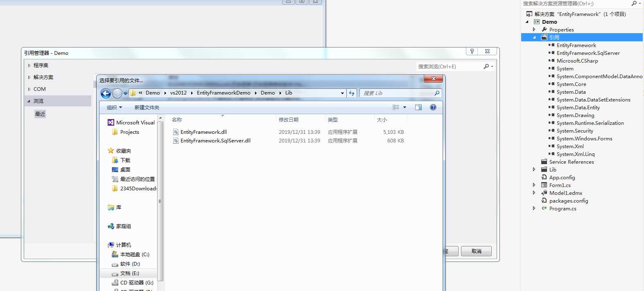Open the 2345Downloads folder in navigation pane
Viewport: 644px width, 291px height.
pyautogui.click(x=134, y=188)
